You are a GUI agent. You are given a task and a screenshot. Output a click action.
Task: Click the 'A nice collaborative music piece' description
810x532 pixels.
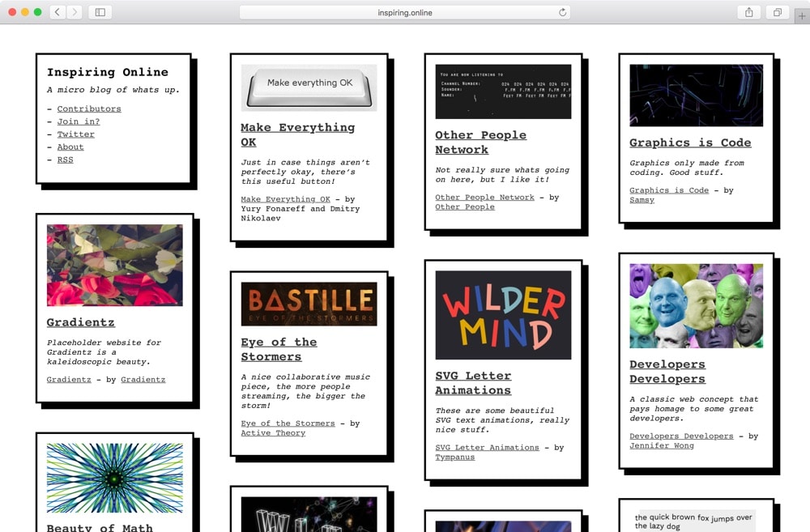point(305,391)
